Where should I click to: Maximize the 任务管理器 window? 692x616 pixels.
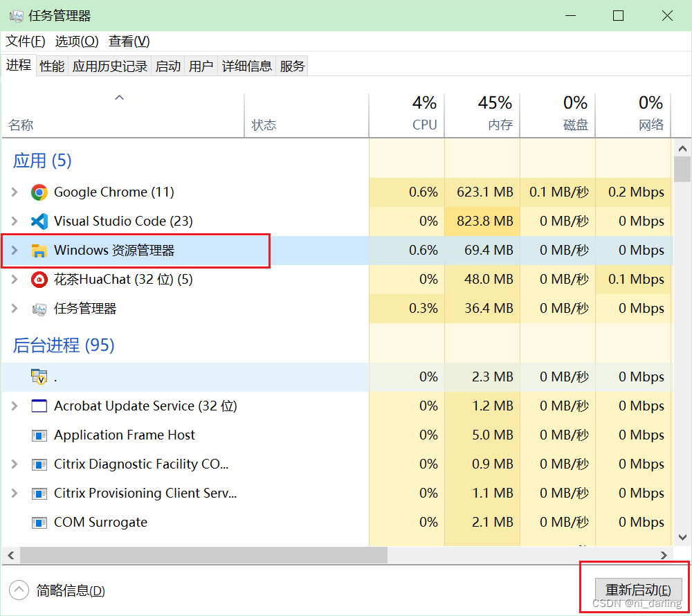pos(618,16)
